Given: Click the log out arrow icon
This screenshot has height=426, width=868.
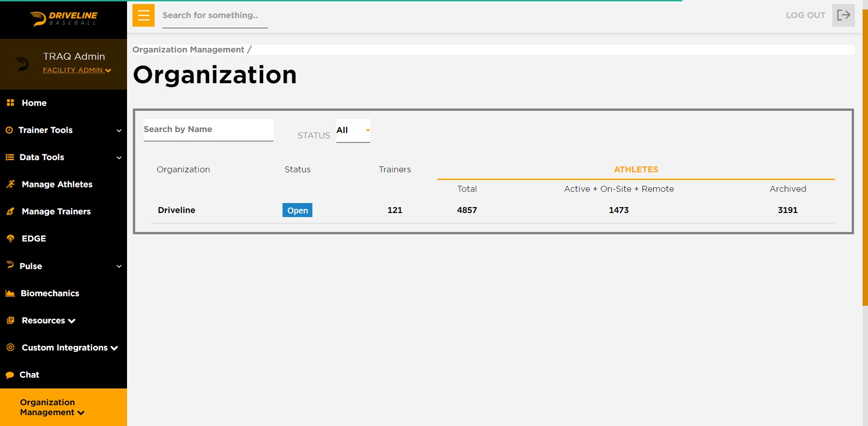Looking at the screenshot, I should (843, 15).
